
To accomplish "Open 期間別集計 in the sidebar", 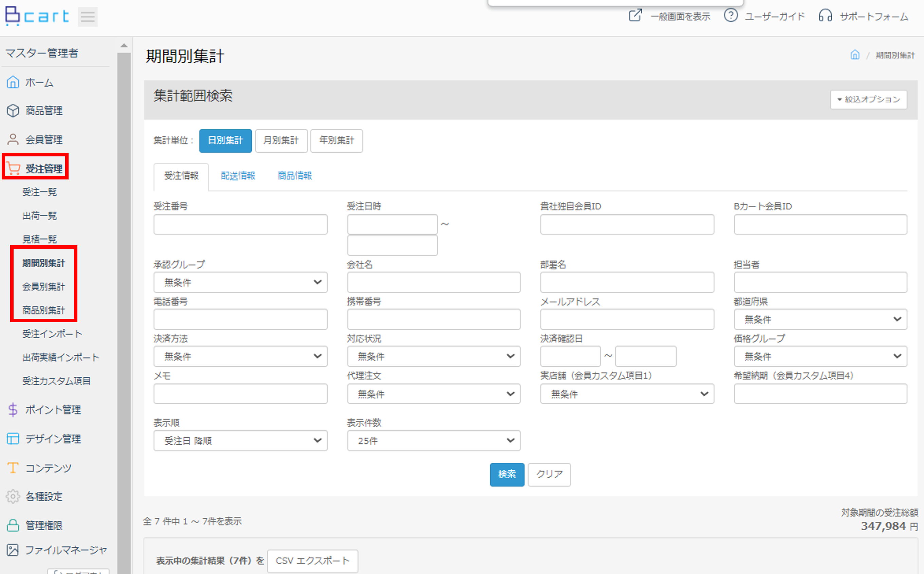I will (44, 263).
